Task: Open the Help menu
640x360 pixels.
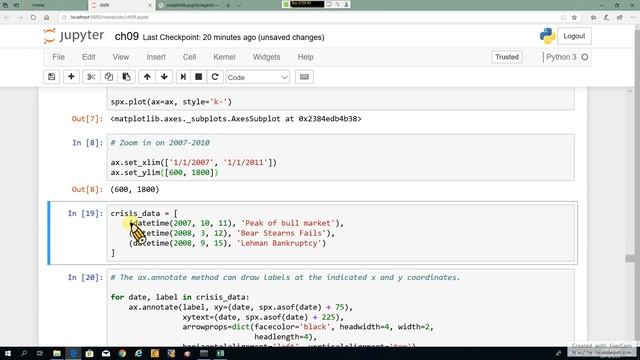Action: point(305,57)
